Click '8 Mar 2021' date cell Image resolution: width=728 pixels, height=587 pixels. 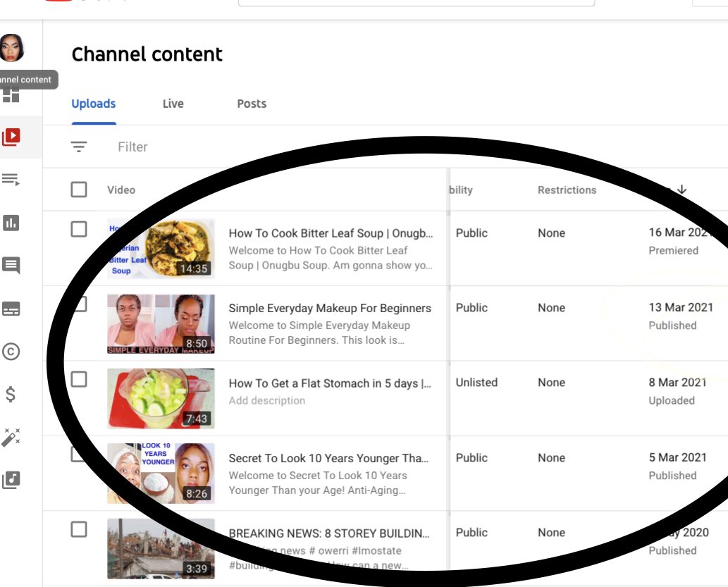[x=677, y=382]
